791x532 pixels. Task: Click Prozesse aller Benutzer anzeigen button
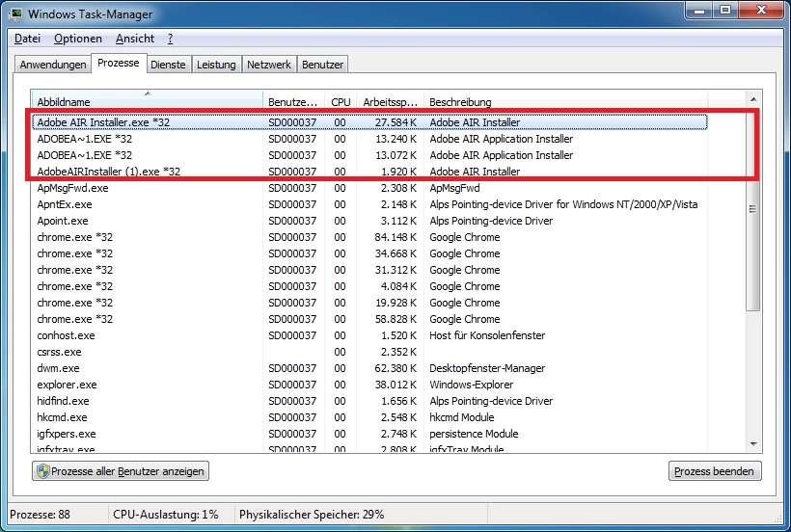pos(121,471)
